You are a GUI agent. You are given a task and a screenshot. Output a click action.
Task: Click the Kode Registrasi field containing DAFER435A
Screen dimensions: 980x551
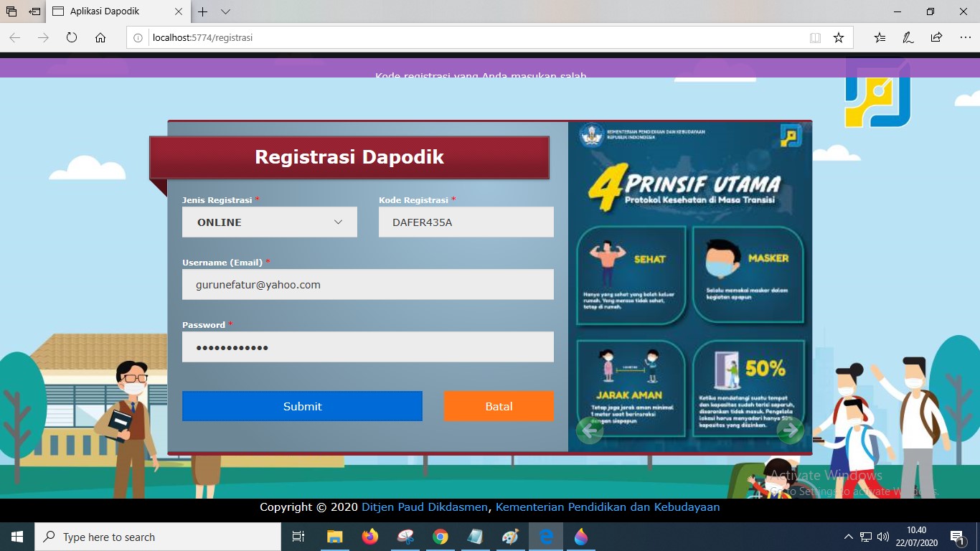click(466, 222)
